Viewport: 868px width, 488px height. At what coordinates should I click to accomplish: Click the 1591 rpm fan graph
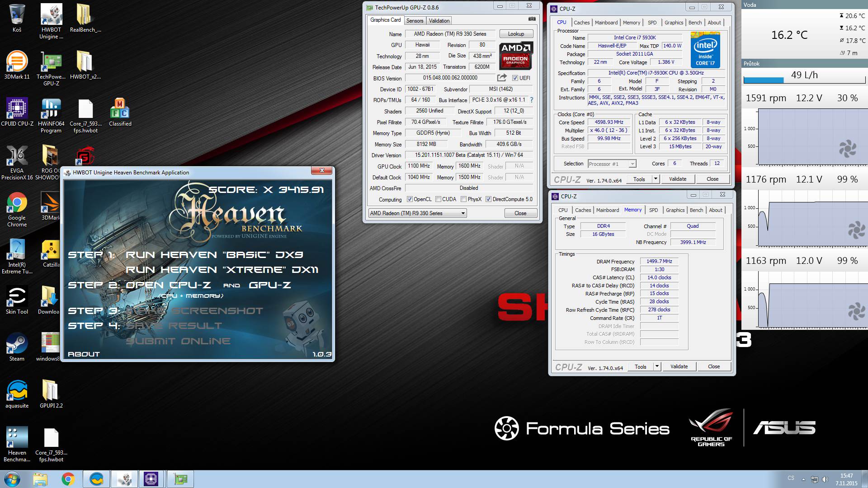click(x=812, y=137)
